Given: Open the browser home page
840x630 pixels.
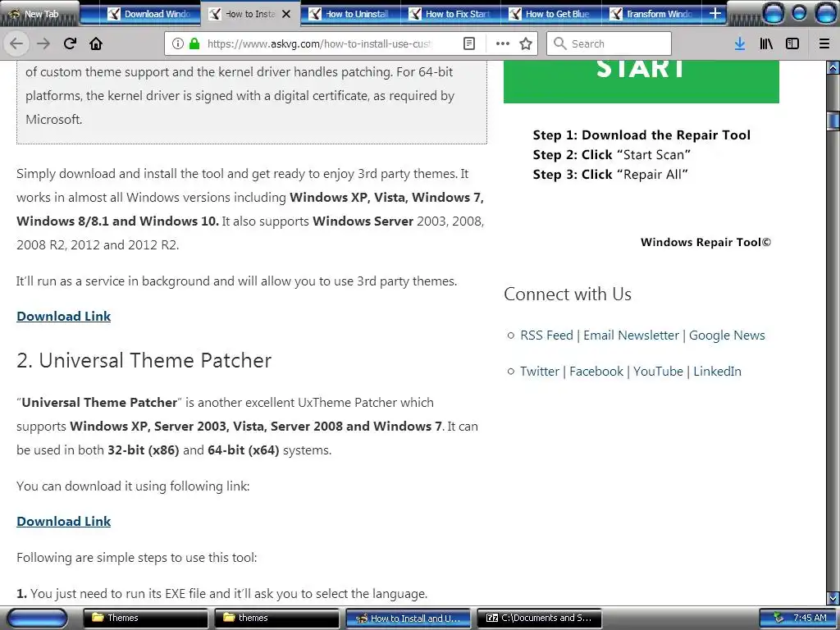Looking at the screenshot, I should tap(96, 43).
